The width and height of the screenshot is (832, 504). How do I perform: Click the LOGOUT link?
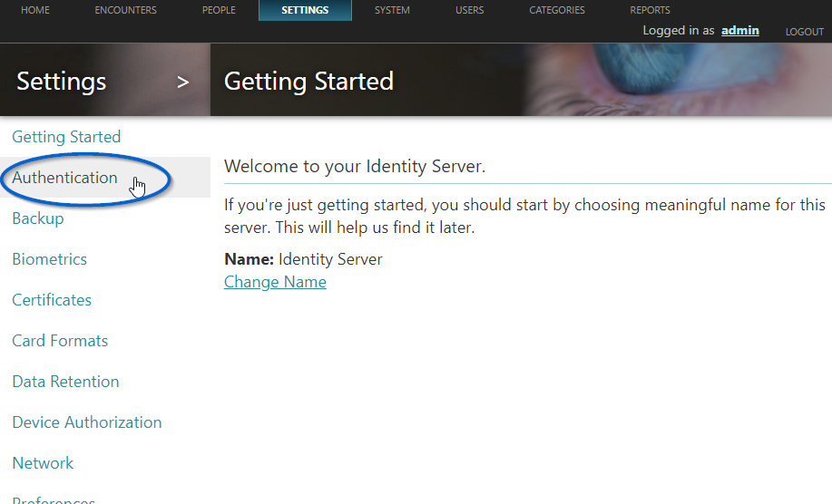805,32
